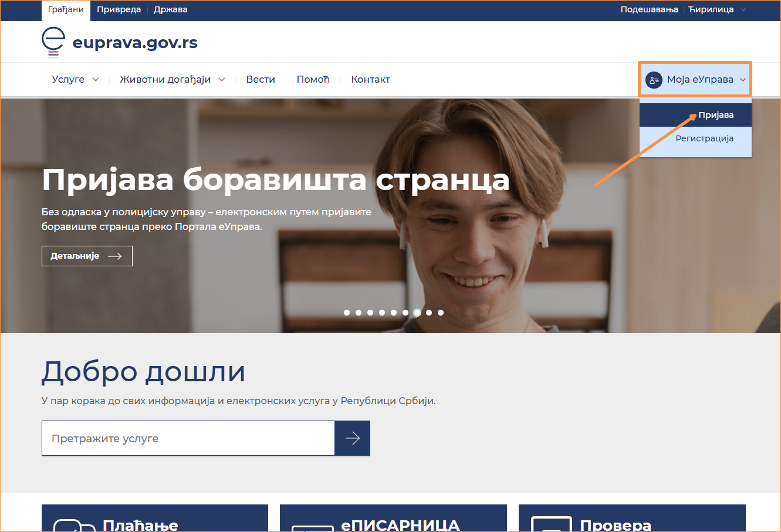Go to the Контакт page
This screenshot has width=781, height=532.
point(370,80)
